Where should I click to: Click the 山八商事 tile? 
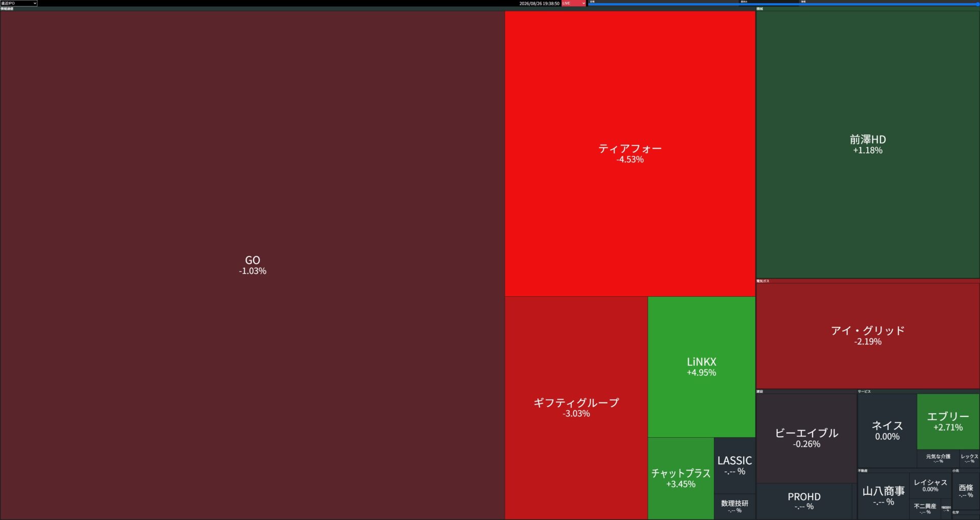(x=884, y=496)
